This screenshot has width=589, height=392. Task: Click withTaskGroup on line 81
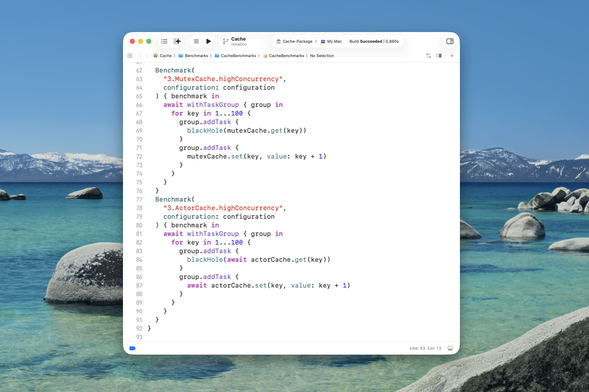(213, 234)
